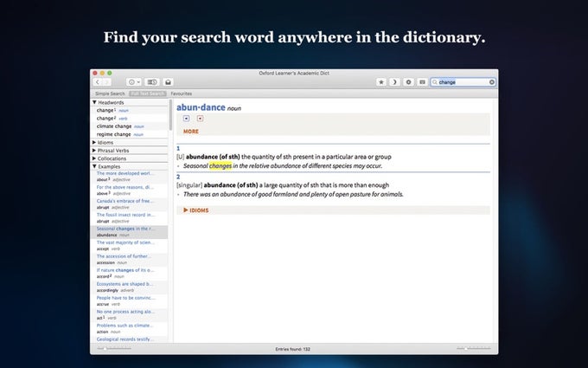The height and width of the screenshot is (368, 588).
Task: Click the inbox tray icon in toolbar
Action: [168, 82]
